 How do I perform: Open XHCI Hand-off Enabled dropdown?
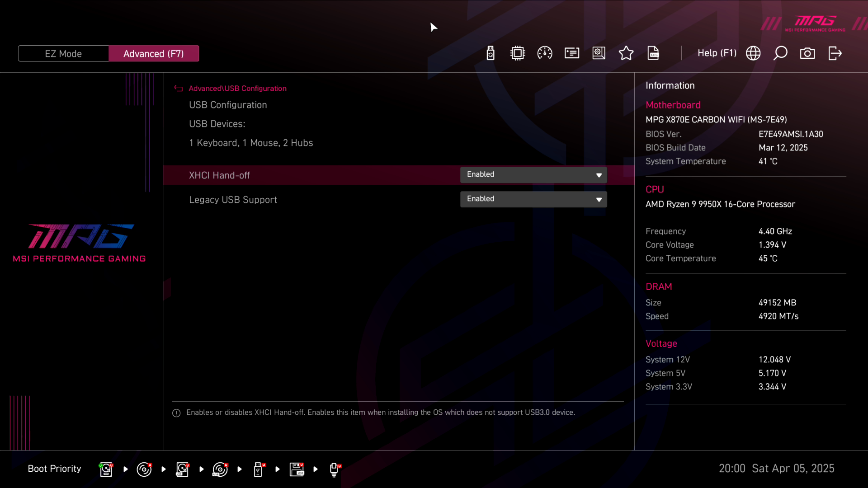533,175
